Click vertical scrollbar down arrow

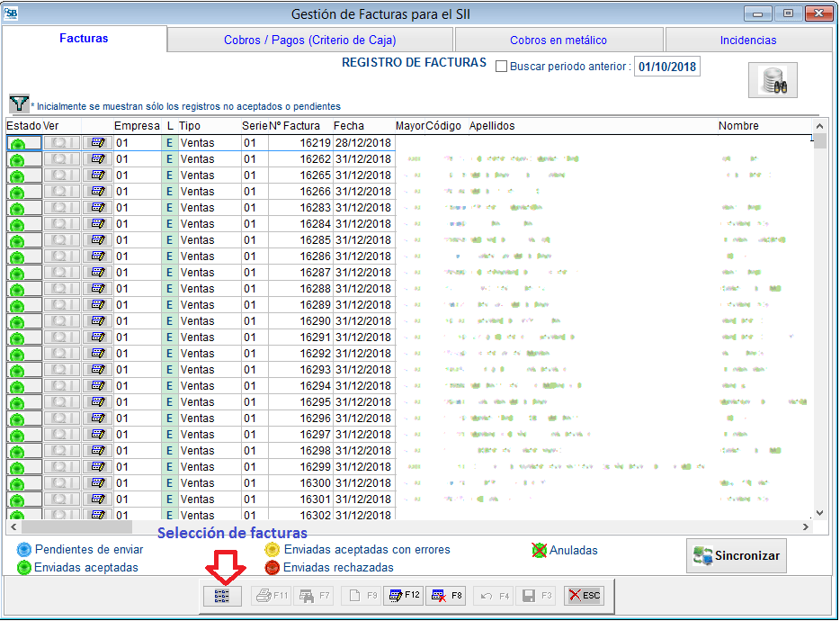(818, 512)
